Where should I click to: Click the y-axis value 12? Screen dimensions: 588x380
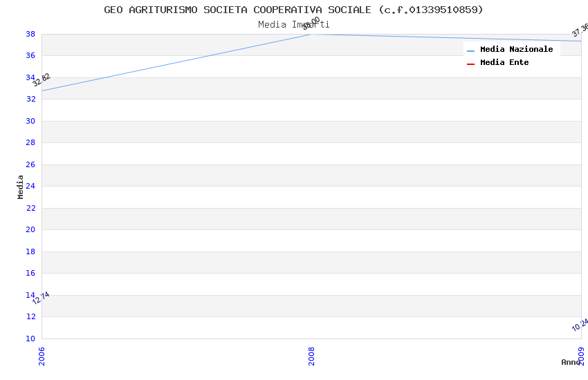tap(30, 316)
